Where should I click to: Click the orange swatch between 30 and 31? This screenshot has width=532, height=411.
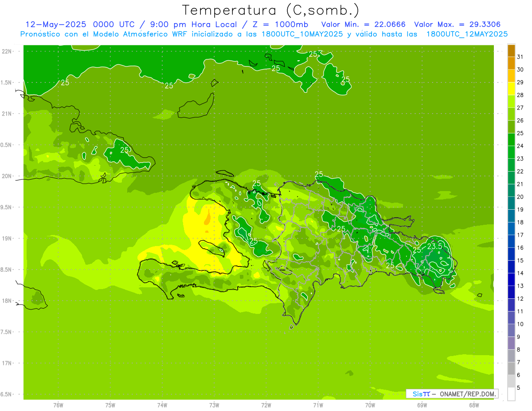(x=511, y=63)
